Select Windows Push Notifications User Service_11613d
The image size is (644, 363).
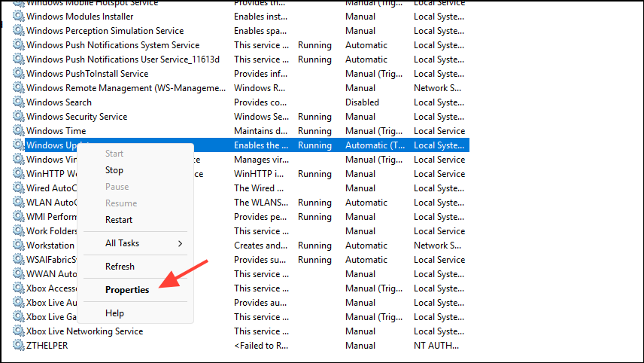(x=123, y=59)
